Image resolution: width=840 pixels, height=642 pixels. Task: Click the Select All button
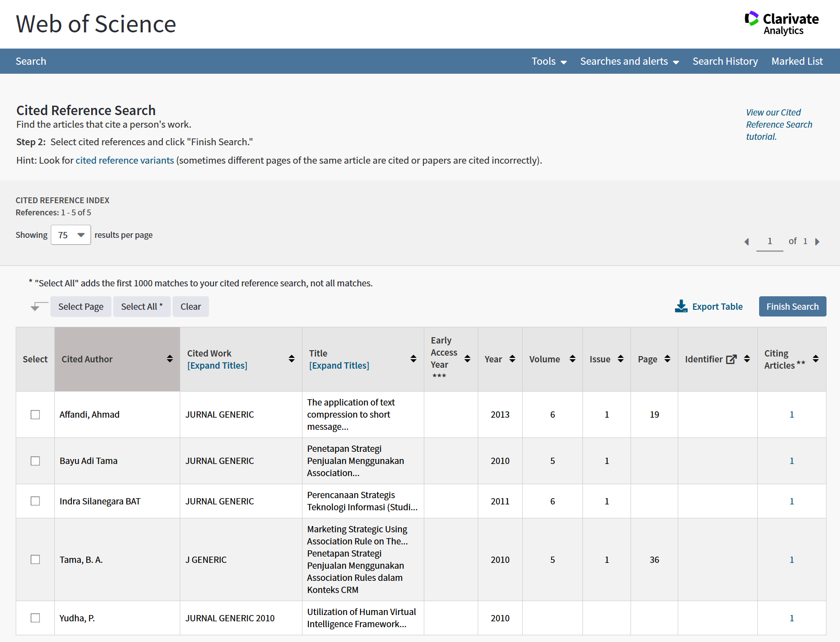click(x=142, y=307)
